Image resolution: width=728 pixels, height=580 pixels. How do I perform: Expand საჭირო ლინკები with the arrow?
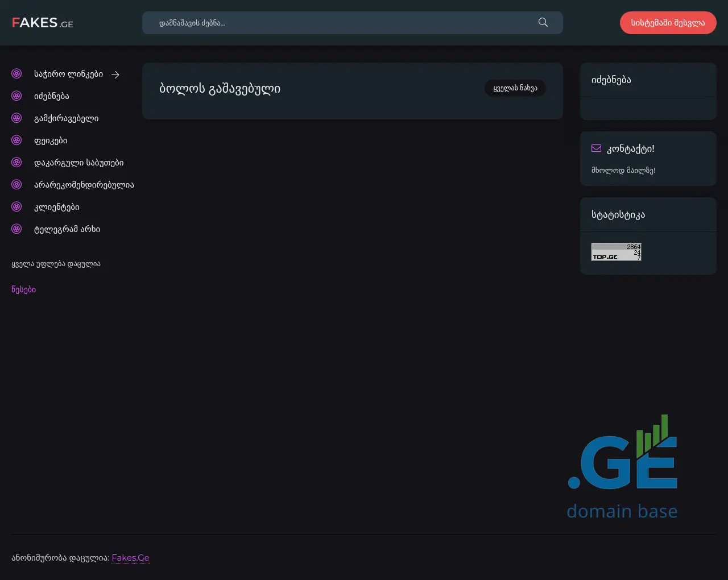pyautogui.click(x=115, y=74)
